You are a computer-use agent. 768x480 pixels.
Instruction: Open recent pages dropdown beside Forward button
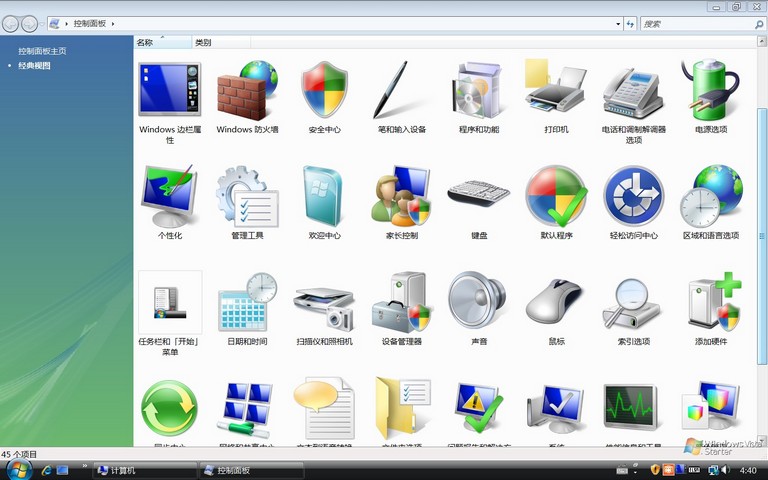tap(42, 24)
